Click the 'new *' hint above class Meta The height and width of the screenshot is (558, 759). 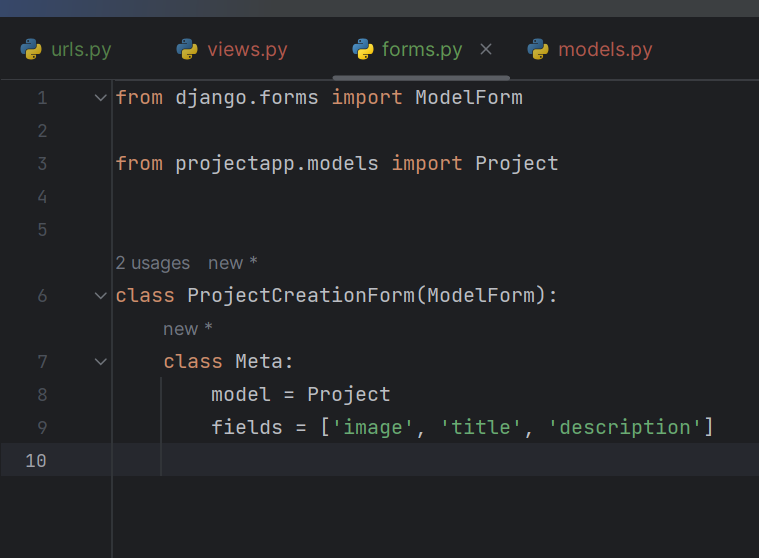[x=188, y=329]
